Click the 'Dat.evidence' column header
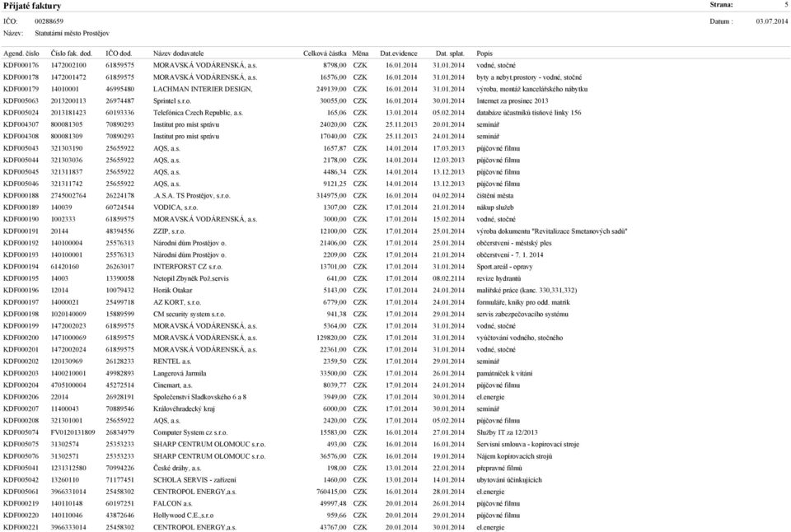The width and height of the screenshot is (791, 532). [x=399, y=54]
